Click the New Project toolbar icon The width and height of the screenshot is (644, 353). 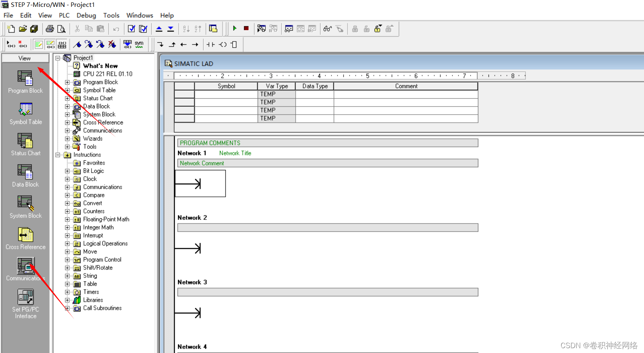click(x=11, y=29)
